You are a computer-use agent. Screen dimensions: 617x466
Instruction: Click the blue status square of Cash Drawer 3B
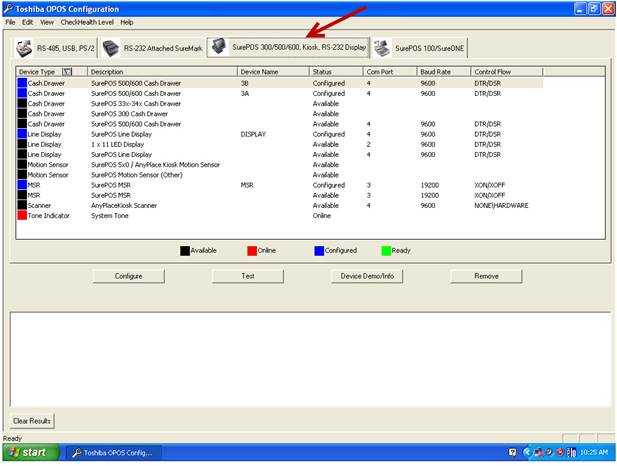21,83
